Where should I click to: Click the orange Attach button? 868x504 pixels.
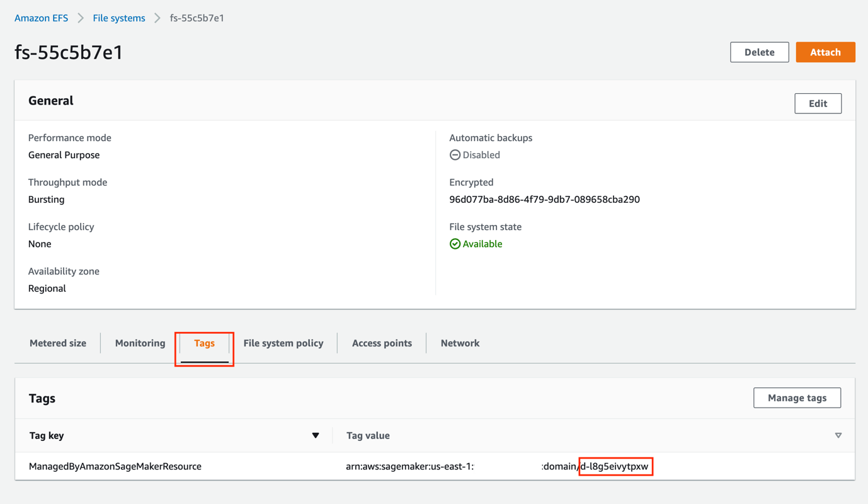click(x=825, y=52)
